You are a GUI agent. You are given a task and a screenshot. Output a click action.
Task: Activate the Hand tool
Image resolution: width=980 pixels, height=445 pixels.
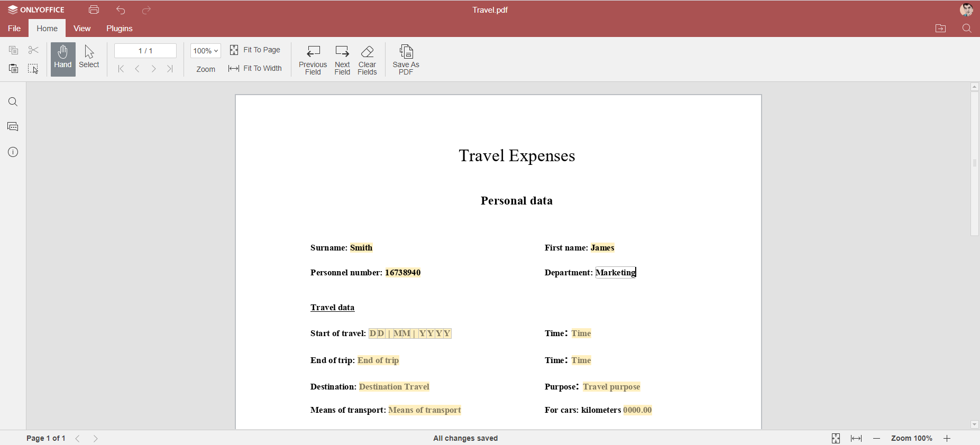pos(63,59)
